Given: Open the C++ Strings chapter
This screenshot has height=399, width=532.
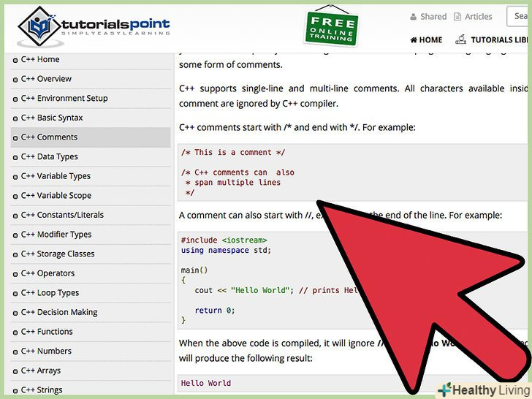Looking at the screenshot, I should pos(42,389).
